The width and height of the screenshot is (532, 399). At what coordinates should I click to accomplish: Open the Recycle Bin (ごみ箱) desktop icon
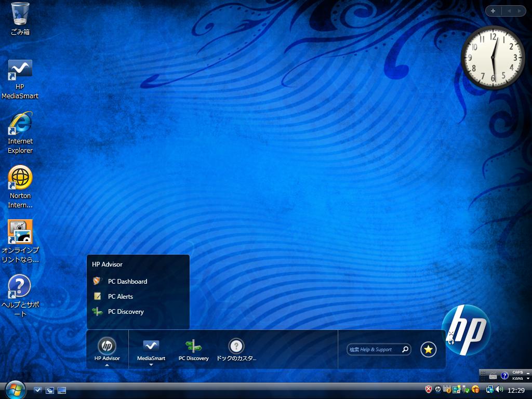tap(20, 19)
